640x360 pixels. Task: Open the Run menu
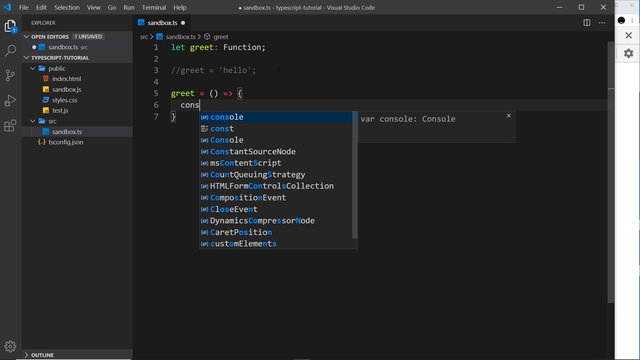129,7
